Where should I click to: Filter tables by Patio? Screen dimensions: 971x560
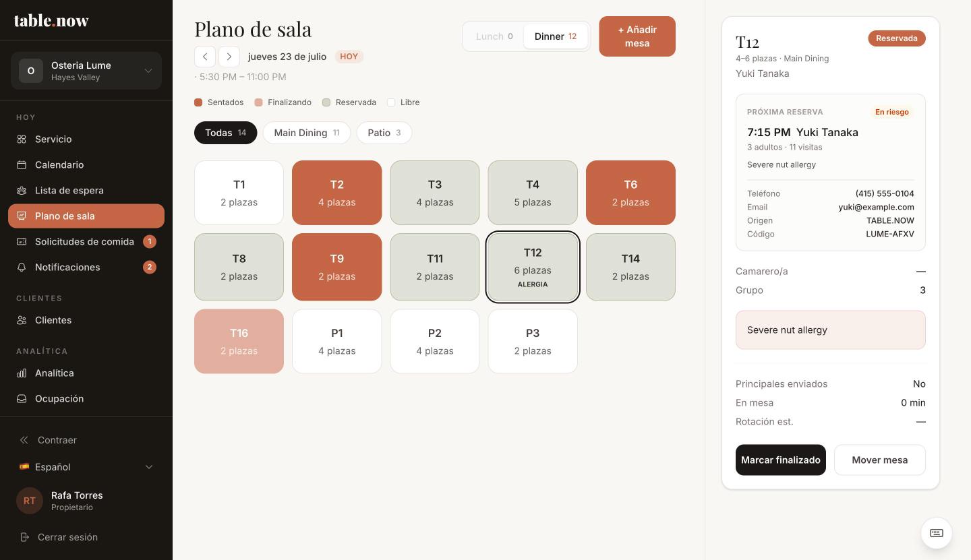point(384,133)
